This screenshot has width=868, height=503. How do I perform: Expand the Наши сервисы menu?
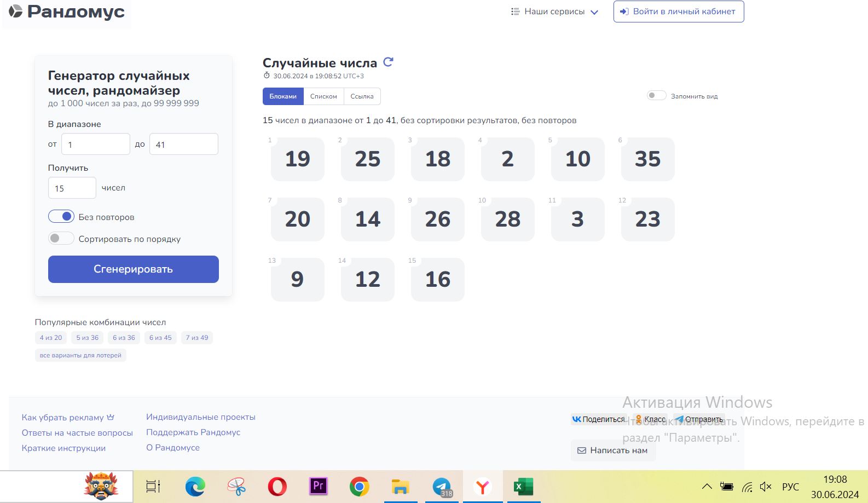click(554, 11)
